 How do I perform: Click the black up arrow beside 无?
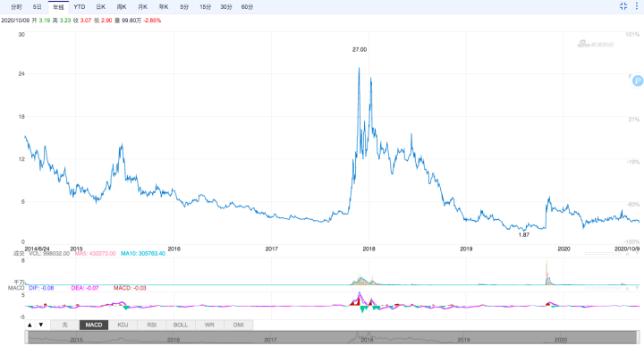[x=30, y=325]
